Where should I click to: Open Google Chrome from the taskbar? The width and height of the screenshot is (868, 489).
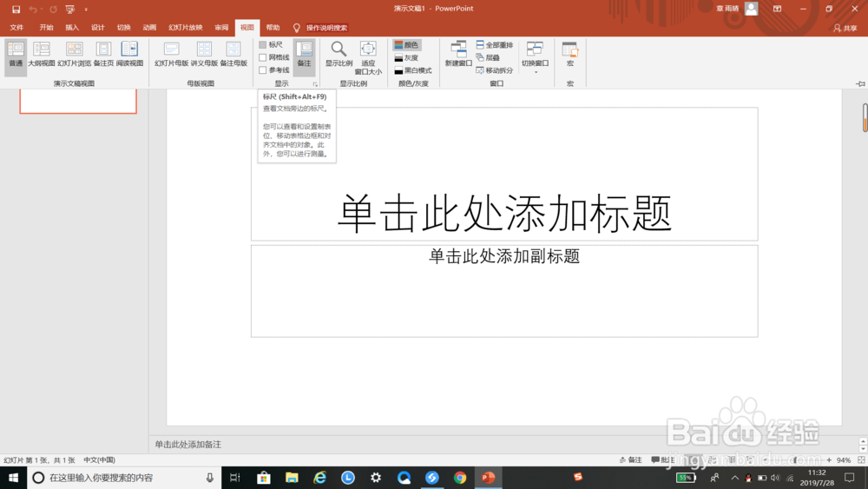click(x=459, y=478)
